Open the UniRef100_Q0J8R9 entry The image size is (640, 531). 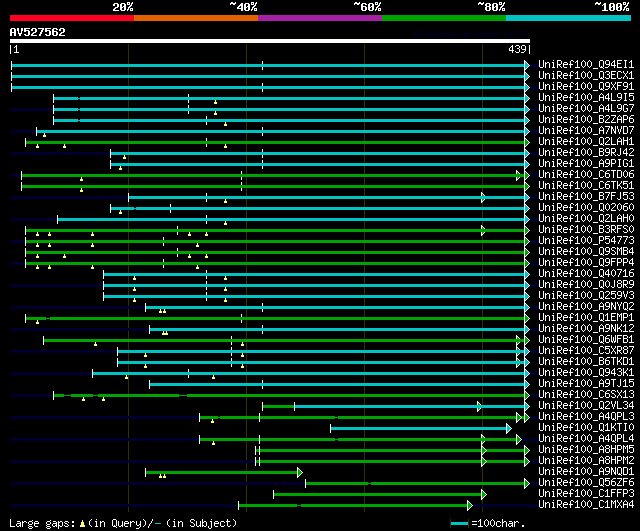586,285
